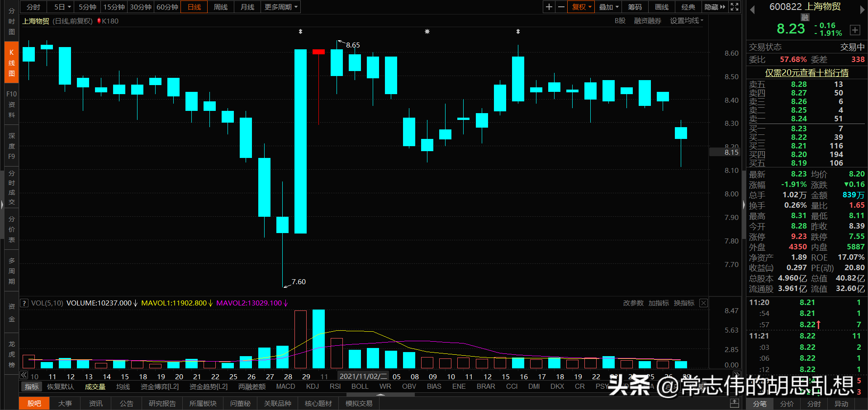The width and height of the screenshot is (868, 410).
Task: Activate the 画线 drawing tool
Action: point(661,7)
